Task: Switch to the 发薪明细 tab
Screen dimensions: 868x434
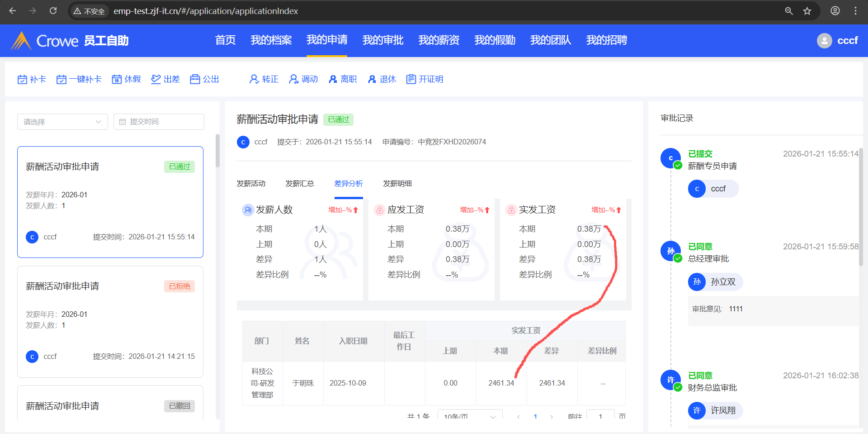Action: pyautogui.click(x=397, y=184)
